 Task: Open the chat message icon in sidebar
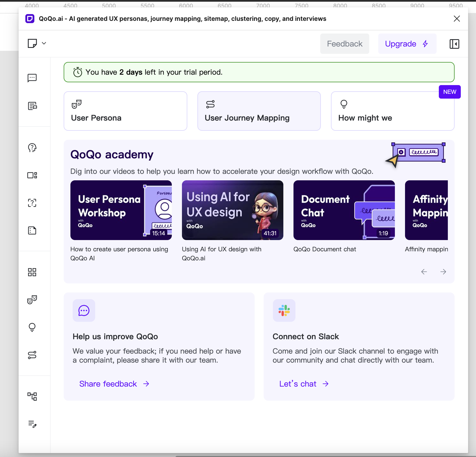(x=32, y=78)
